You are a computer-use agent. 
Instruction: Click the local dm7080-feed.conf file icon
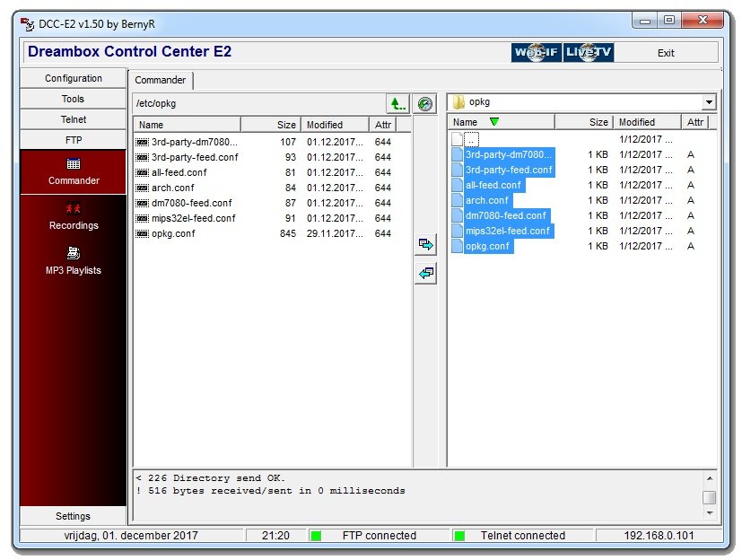457,215
